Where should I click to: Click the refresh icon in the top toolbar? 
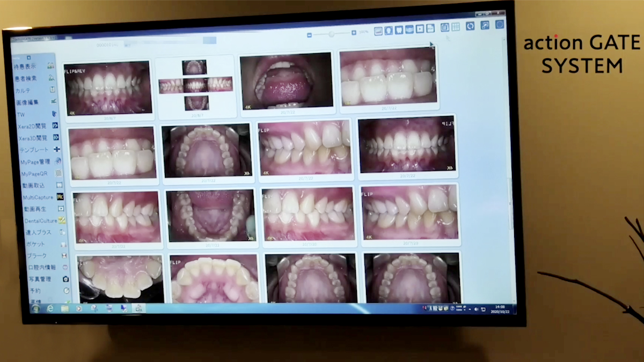point(470,26)
